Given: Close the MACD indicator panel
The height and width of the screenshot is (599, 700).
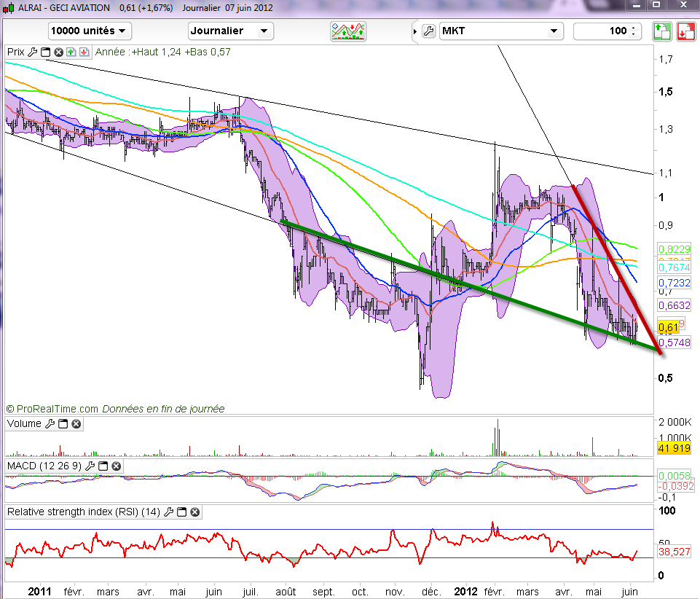Looking at the screenshot, I should click(114, 466).
